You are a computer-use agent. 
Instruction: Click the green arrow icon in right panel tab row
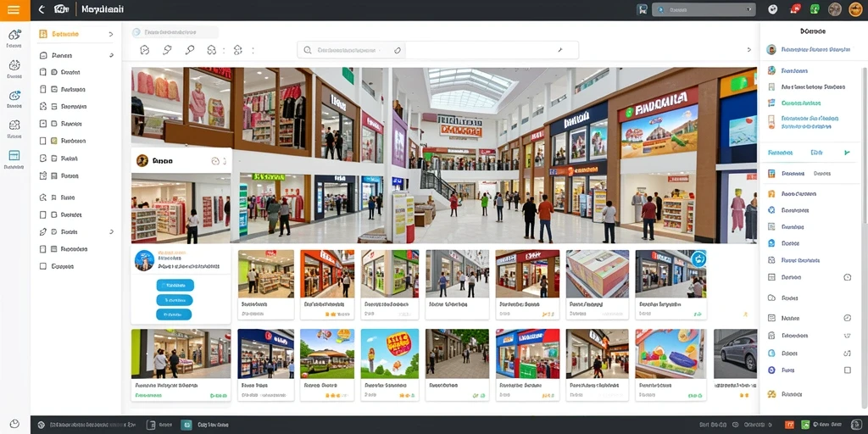pos(847,153)
